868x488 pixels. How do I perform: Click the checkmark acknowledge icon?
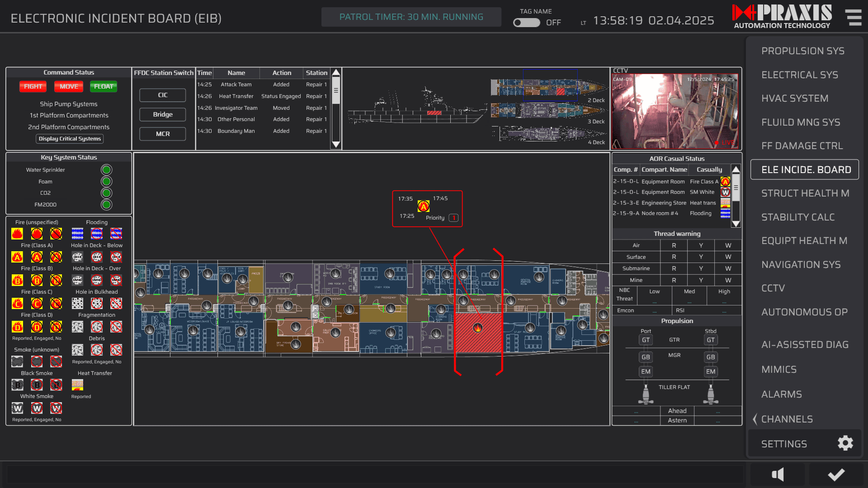tap(836, 474)
